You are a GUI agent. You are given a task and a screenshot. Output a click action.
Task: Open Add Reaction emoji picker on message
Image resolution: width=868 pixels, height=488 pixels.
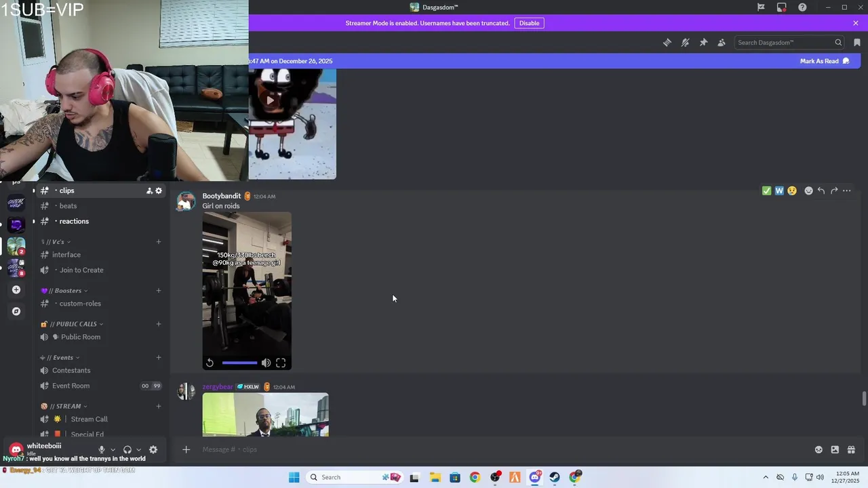808,190
